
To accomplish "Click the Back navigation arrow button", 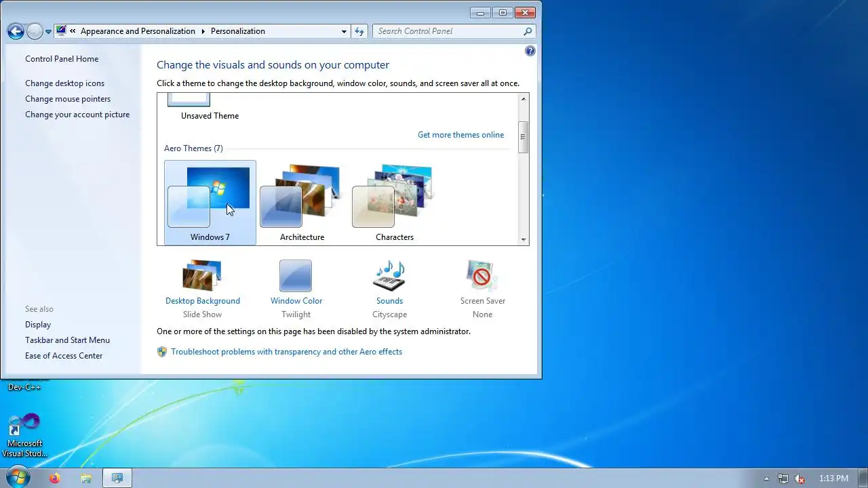I will (x=16, y=31).
